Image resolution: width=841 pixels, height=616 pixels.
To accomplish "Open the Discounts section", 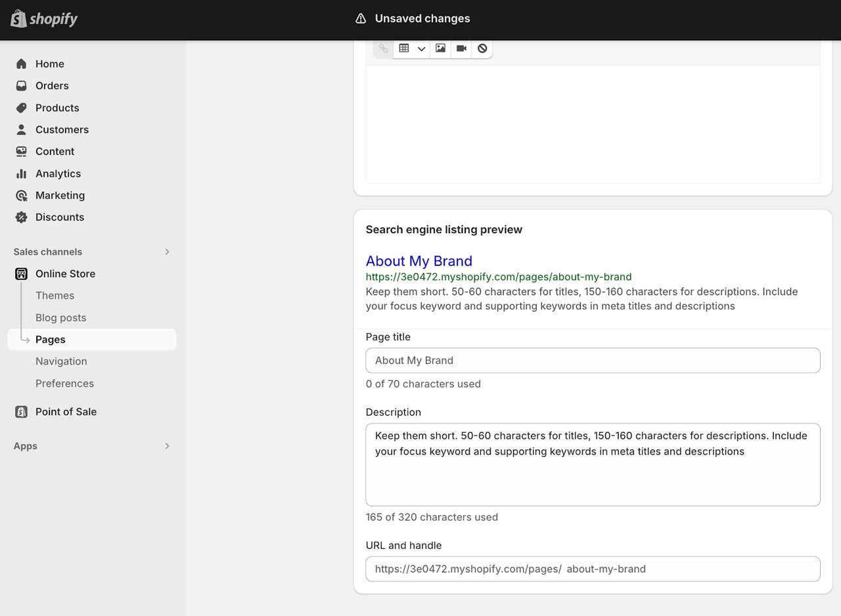I will click(60, 217).
